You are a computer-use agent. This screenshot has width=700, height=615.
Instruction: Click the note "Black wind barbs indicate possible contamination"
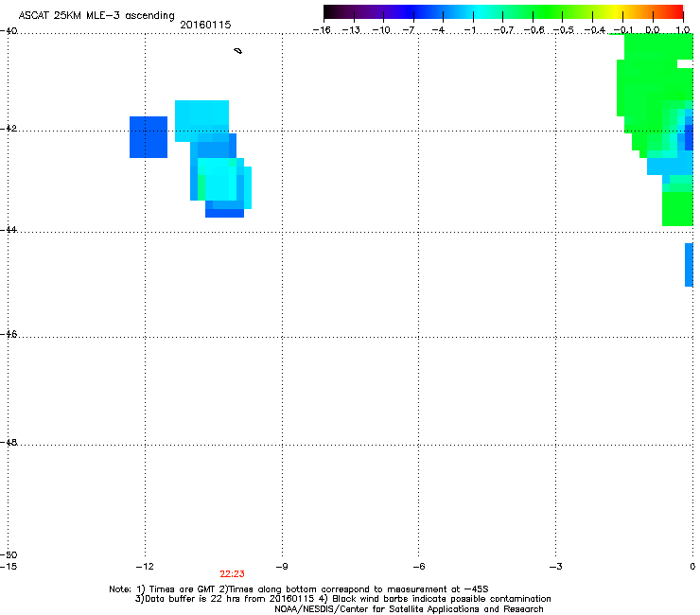point(442,599)
